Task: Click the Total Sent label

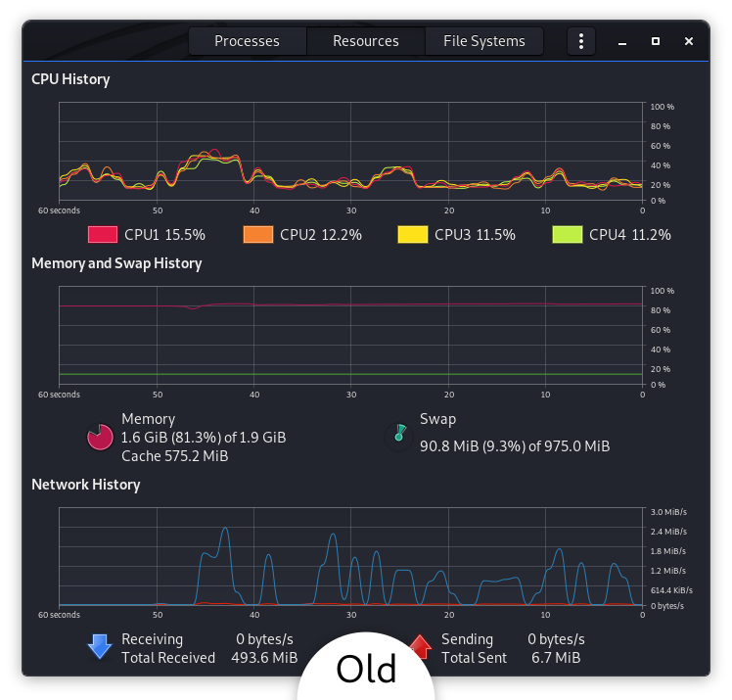Action: [x=474, y=658]
